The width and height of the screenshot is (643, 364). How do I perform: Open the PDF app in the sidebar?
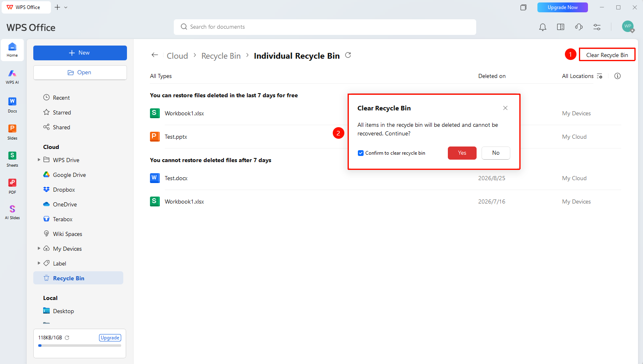click(12, 186)
